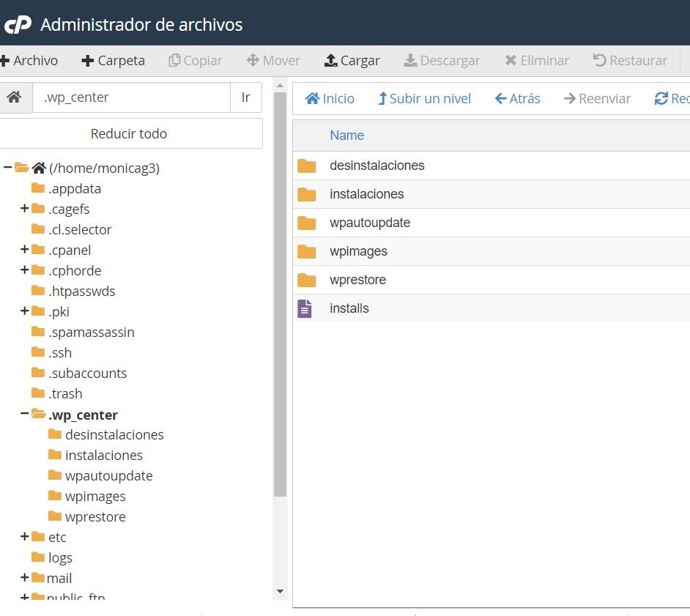Select logs in the folder tree
Viewport: 690px width, 616px height.
coord(60,558)
